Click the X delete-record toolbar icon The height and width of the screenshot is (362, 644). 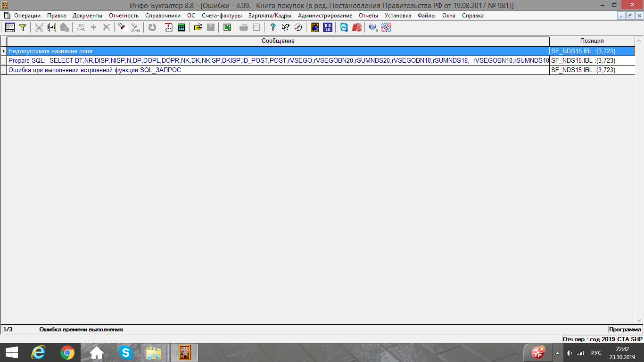pos(107,27)
